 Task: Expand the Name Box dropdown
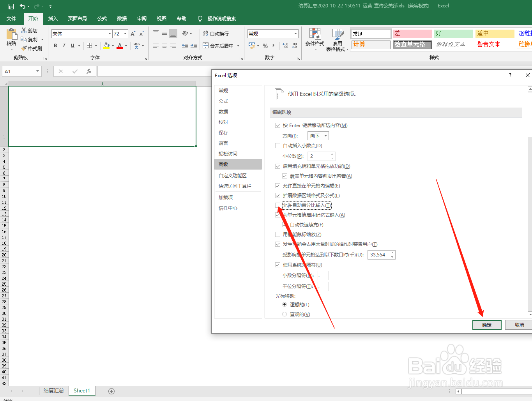click(x=38, y=71)
